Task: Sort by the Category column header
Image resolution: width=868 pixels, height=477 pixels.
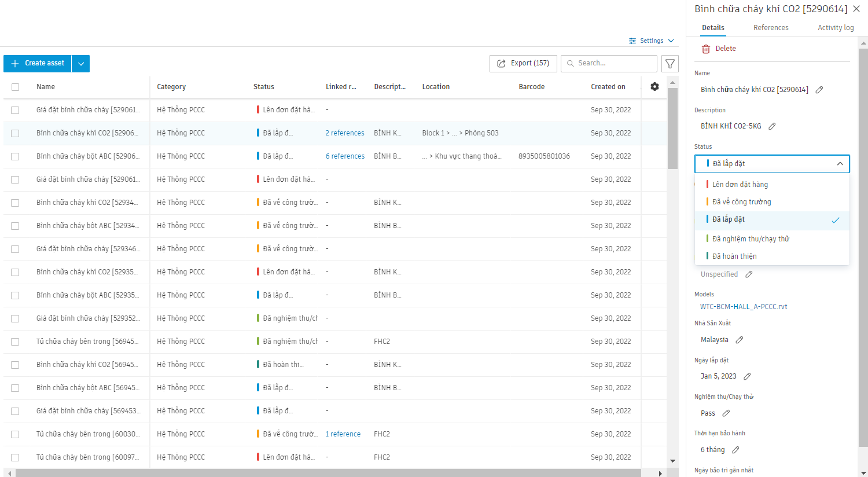Action: (x=171, y=87)
